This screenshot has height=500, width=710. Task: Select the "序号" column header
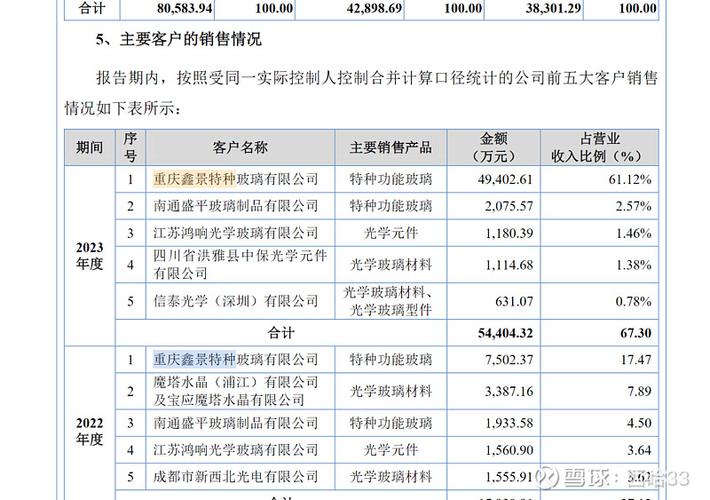click(130, 147)
